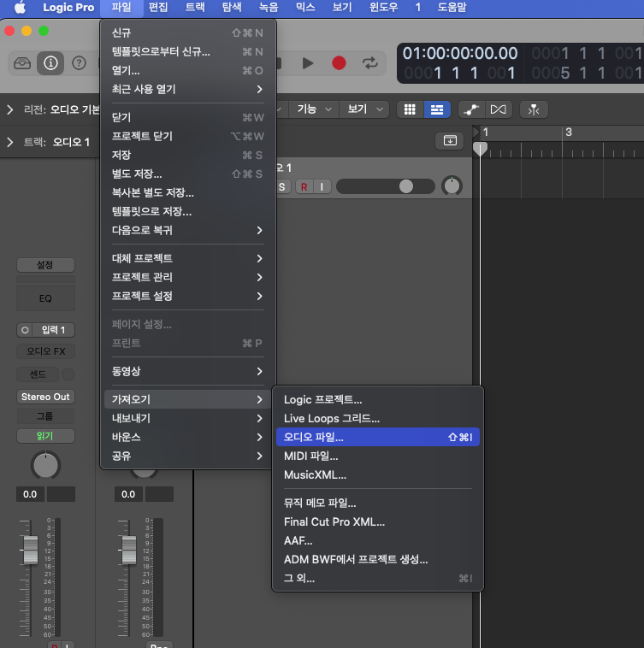Switch to Live Loops grid view icon
The width and height of the screenshot is (644, 648).
pyautogui.click(x=410, y=109)
